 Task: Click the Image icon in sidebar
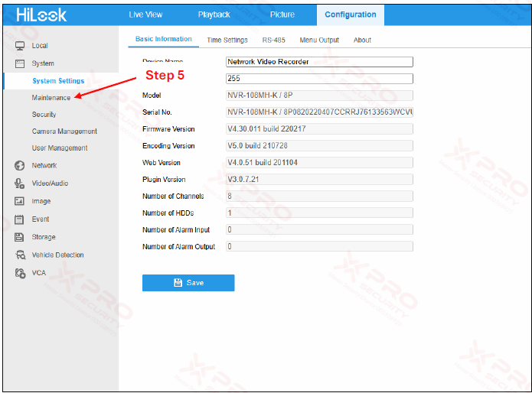[x=20, y=201]
